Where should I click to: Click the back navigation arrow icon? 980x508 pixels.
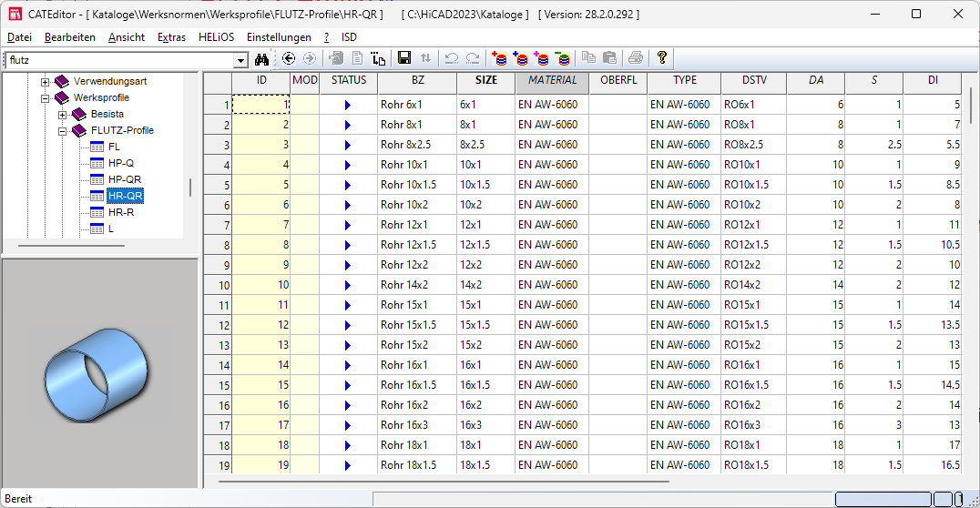click(x=289, y=58)
